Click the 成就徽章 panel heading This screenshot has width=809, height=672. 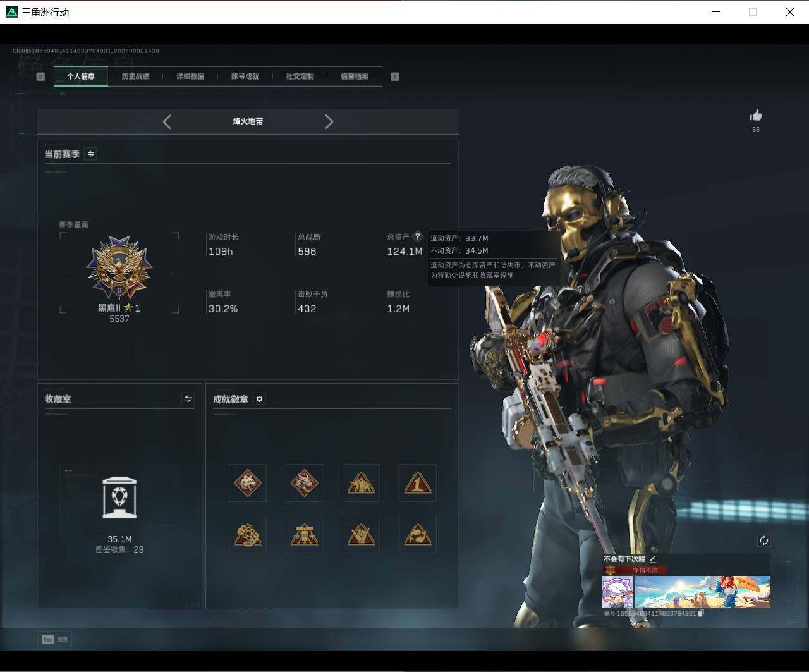tap(231, 400)
